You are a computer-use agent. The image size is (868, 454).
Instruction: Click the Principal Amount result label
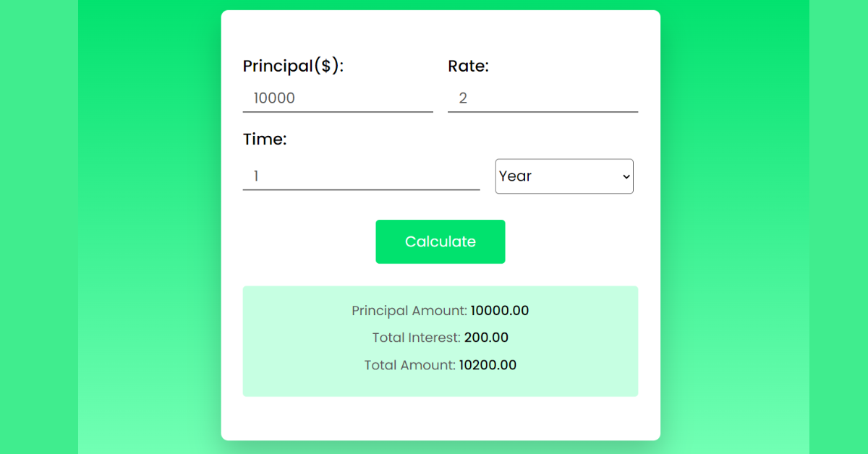coord(409,311)
